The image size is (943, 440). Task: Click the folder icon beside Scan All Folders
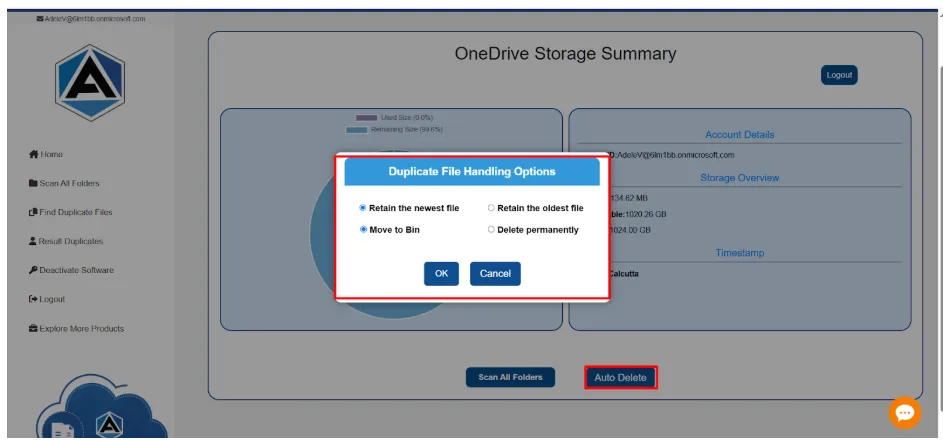tap(33, 184)
